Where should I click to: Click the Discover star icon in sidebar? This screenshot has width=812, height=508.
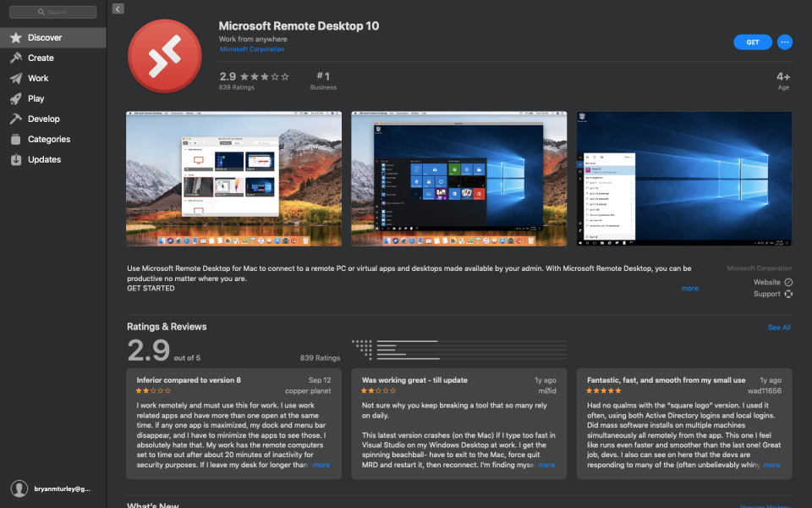point(16,37)
